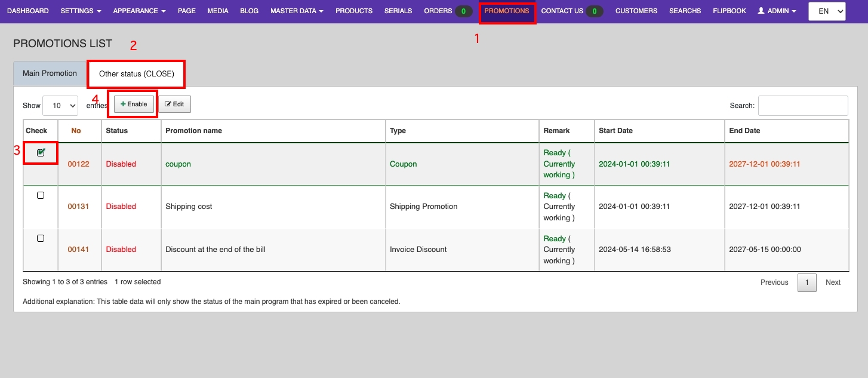The image size is (868, 378).
Task: Expand the Settings menu dropdown
Action: coord(81,11)
